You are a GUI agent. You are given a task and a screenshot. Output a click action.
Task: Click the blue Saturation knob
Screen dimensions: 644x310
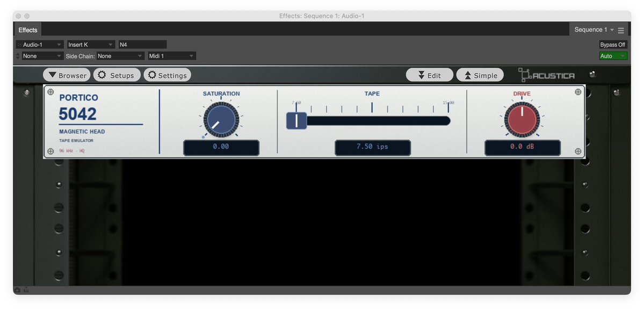221,119
